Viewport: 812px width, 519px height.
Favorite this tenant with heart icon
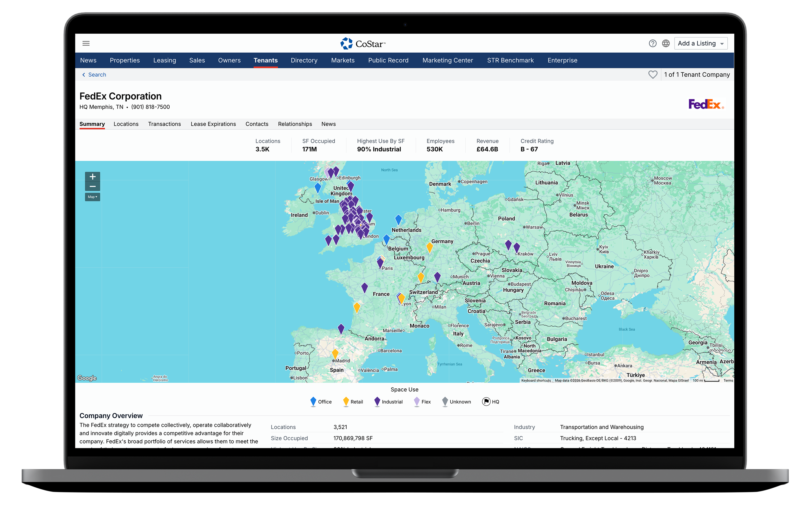click(652, 75)
